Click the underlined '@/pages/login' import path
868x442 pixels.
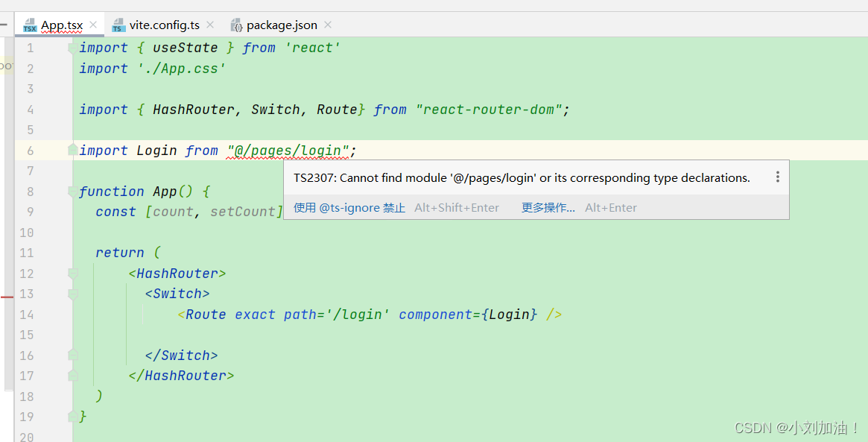pos(288,150)
